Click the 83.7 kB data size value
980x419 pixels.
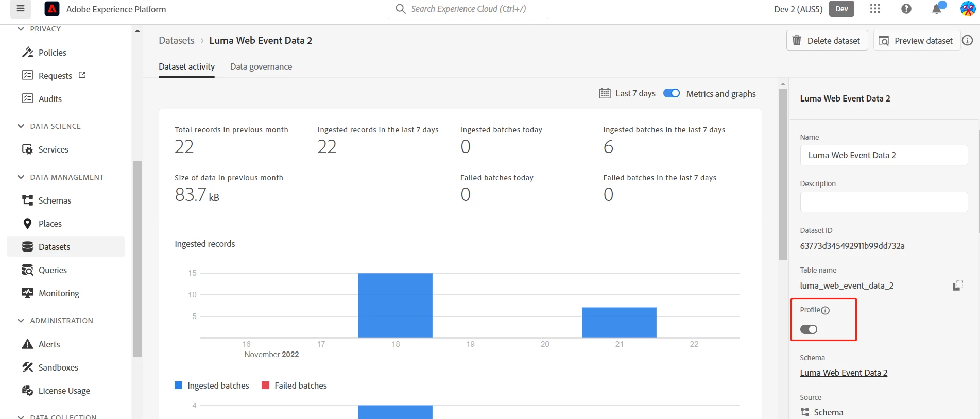click(x=197, y=195)
